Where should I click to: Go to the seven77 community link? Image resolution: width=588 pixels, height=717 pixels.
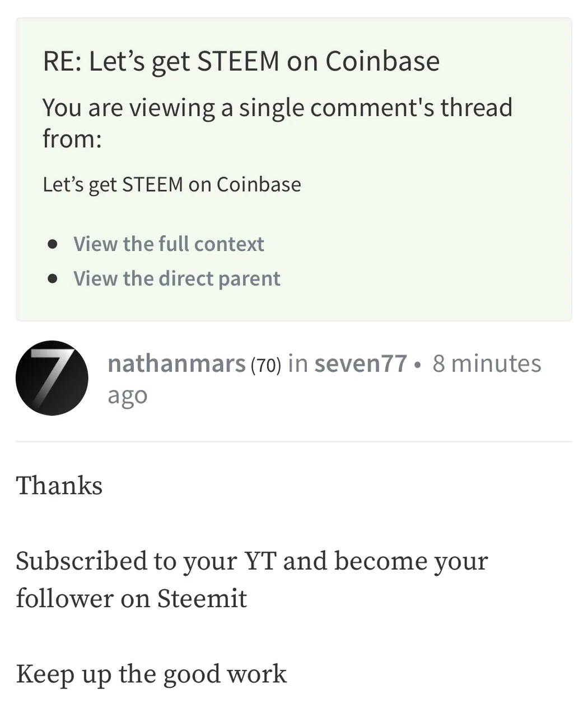click(x=361, y=364)
